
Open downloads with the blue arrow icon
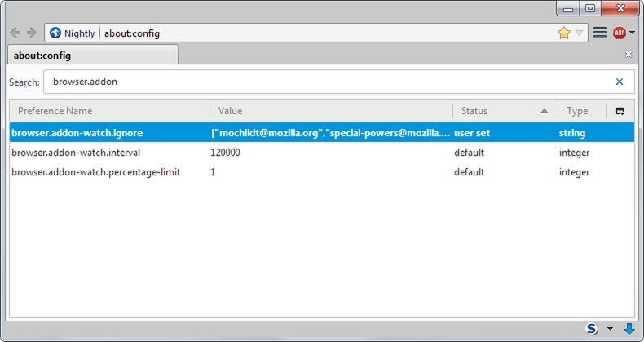[x=629, y=328]
